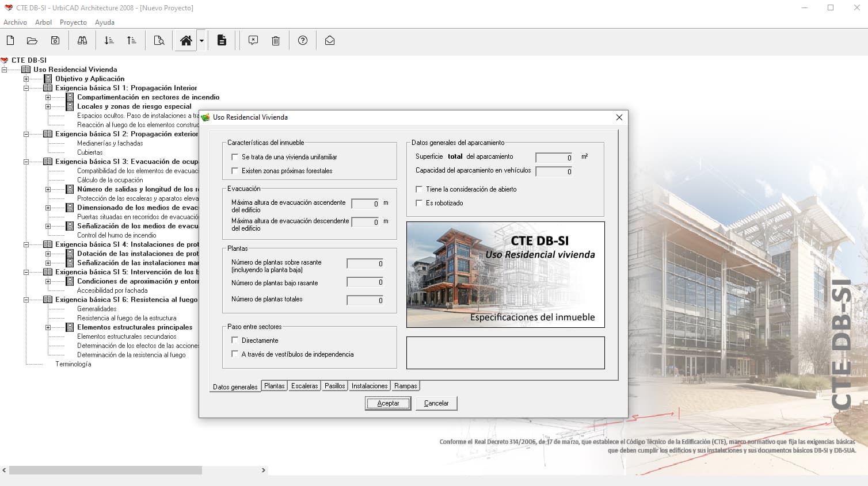
Task: Click the Cancelar button
Action: (x=436, y=403)
